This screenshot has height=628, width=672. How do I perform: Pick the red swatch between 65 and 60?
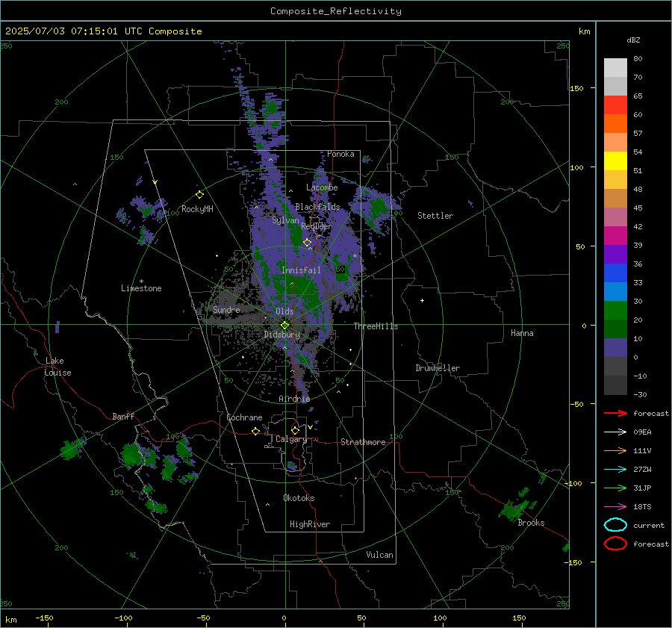pyautogui.click(x=615, y=105)
